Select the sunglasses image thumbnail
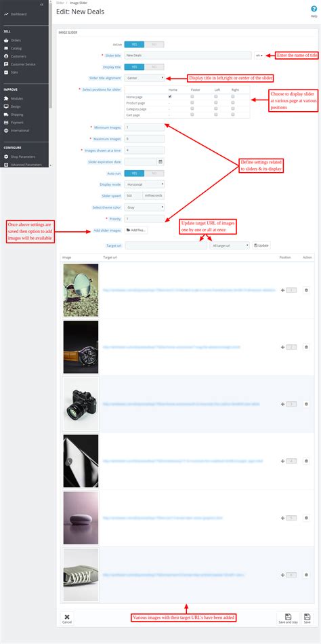This screenshot has width=321, height=644. (x=81, y=290)
